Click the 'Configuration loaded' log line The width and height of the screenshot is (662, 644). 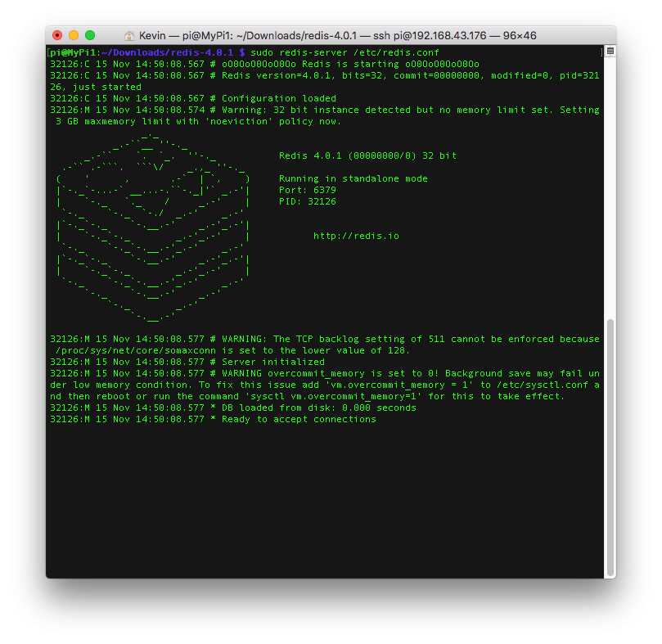[193, 98]
